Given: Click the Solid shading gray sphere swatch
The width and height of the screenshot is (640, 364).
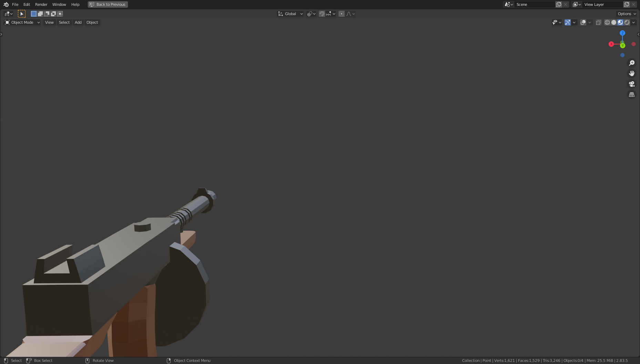Looking at the screenshot, I should point(614,22).
